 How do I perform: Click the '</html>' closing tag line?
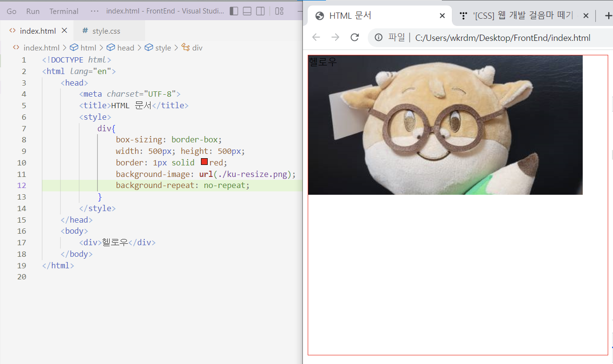point(58,265)
